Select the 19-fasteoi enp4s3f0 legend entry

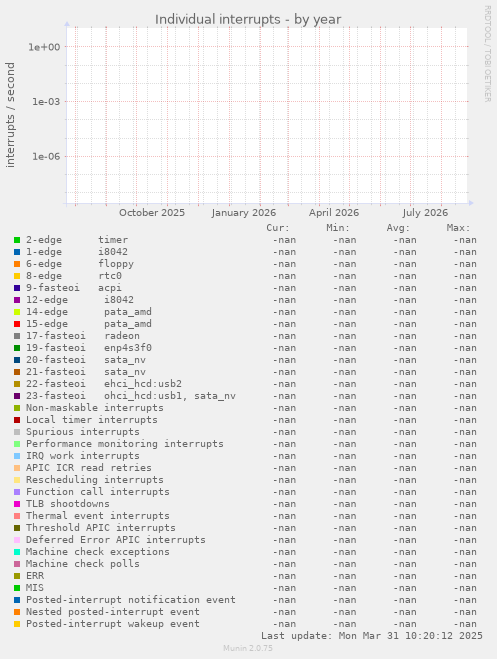coord(89,348)
